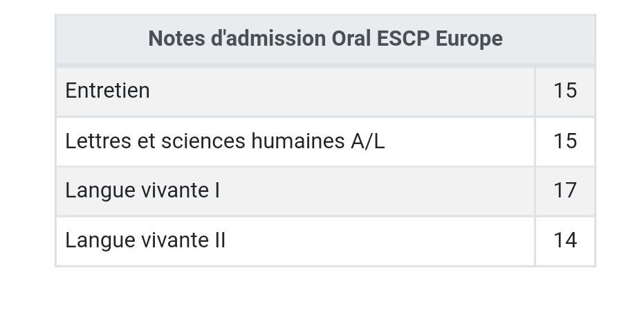Select the Langue vivante I label
The height and width of the screenshot is (309, 644).
click(x=142, y=190)
